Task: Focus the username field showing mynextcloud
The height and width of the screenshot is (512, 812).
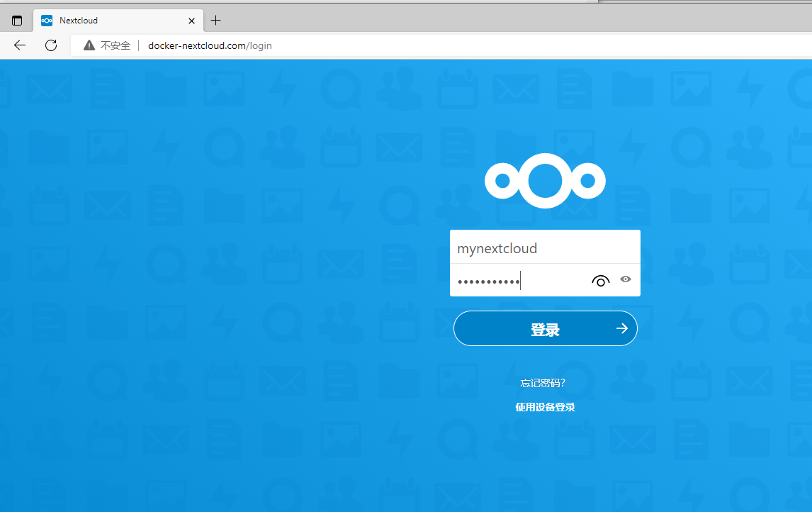Action: point(546,247)
